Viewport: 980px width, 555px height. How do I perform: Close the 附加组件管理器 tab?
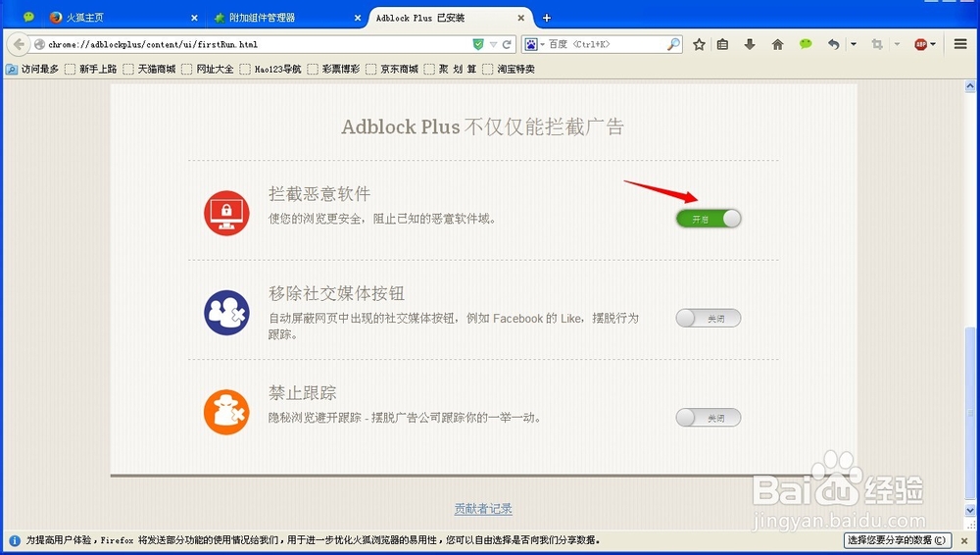click(x=358, y=19)
